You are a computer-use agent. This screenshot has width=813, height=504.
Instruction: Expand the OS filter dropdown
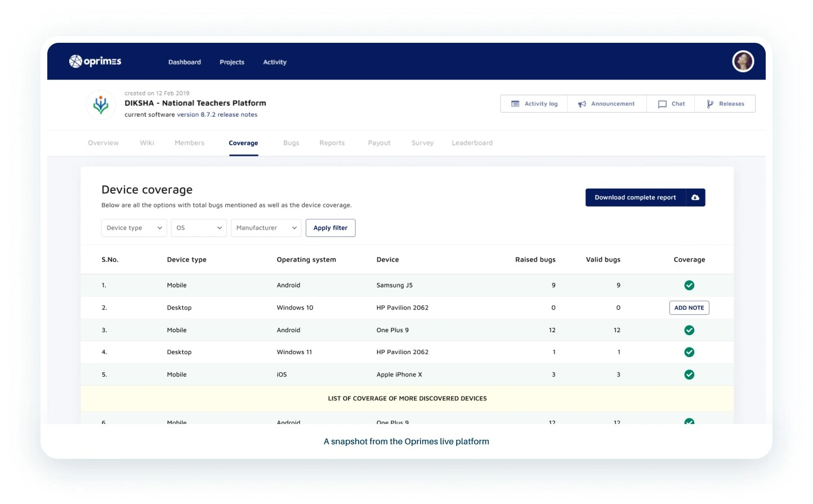coord(199,228)
